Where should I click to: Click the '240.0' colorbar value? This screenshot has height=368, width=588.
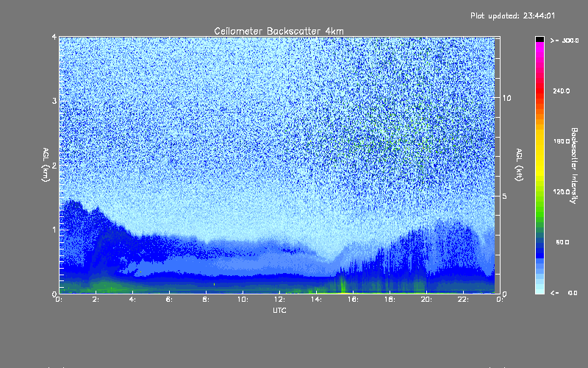point(561,91)
